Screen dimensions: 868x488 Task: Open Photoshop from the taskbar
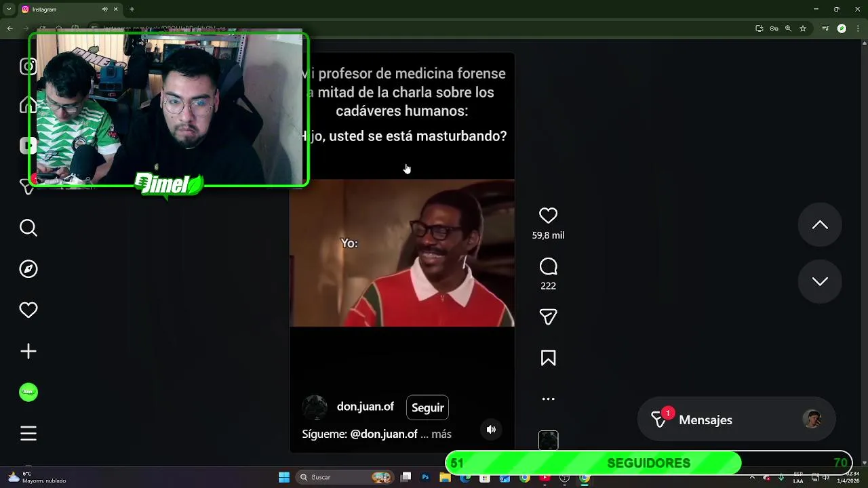coord(425,477)
